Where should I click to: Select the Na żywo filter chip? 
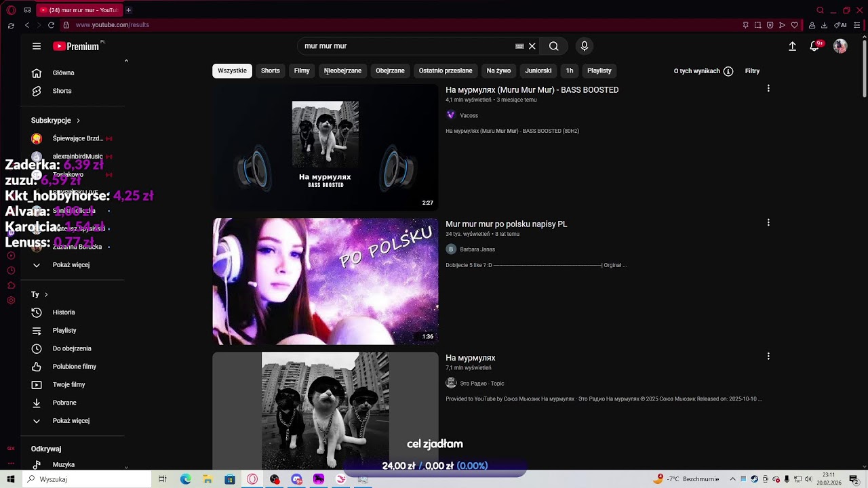[x=498, y=70]
